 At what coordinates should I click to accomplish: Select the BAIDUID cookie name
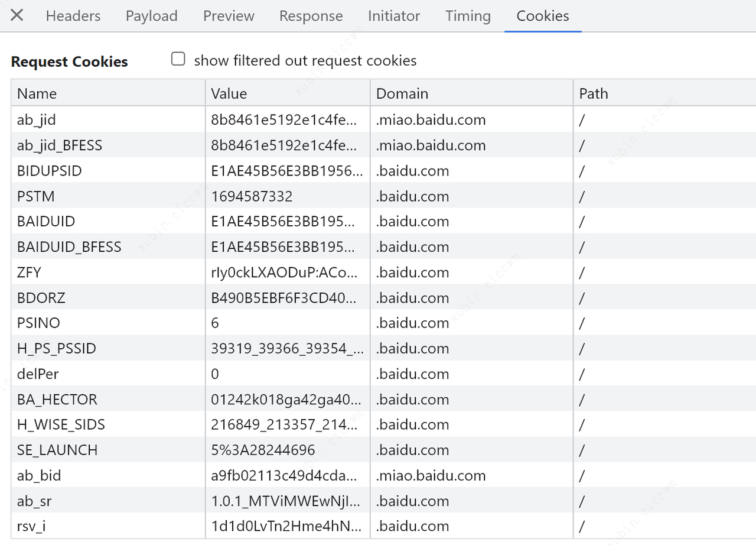click(46, 222)
